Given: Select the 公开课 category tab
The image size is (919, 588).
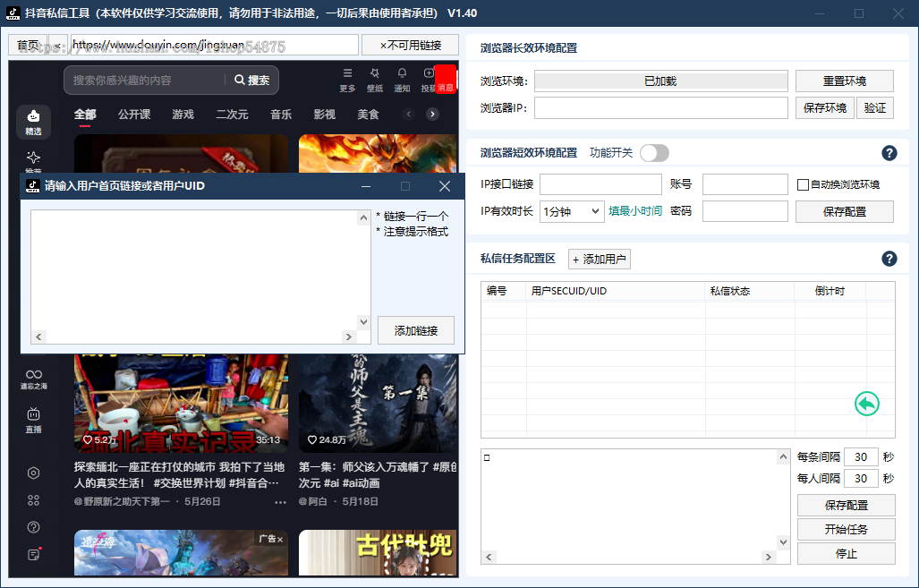Looking at the screenshot, I should click(134, 115).
